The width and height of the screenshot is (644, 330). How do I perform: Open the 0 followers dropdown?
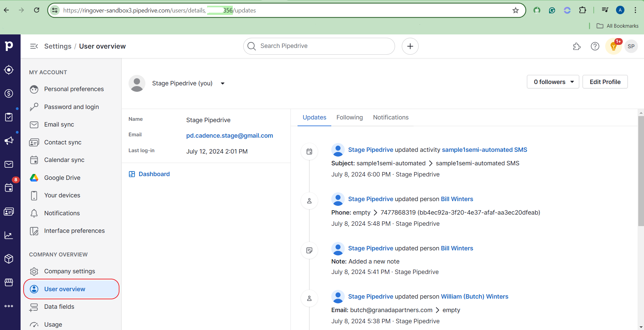(553, 82)
